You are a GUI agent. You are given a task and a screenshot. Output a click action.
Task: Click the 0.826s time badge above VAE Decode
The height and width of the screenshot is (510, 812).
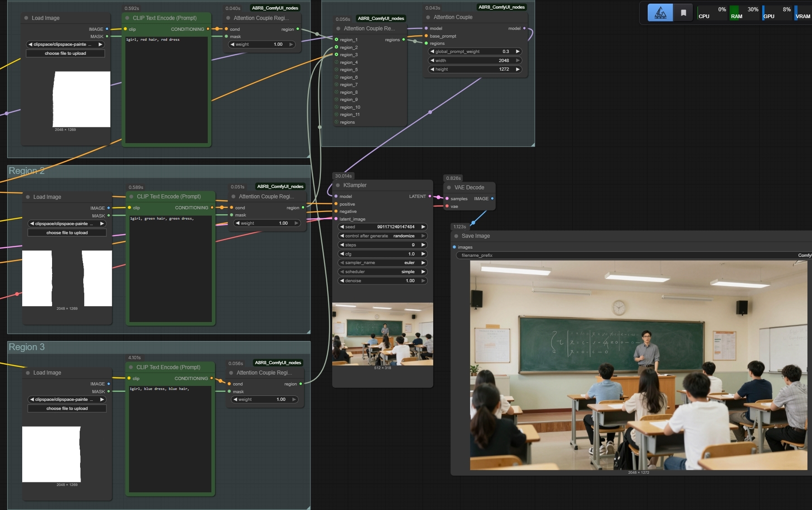tap(454, 178)
